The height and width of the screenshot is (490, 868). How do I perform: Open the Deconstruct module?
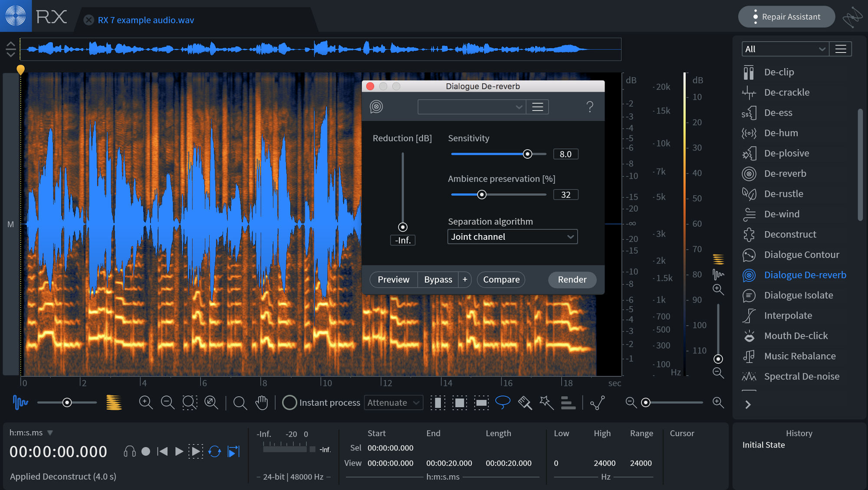[790, 234]
